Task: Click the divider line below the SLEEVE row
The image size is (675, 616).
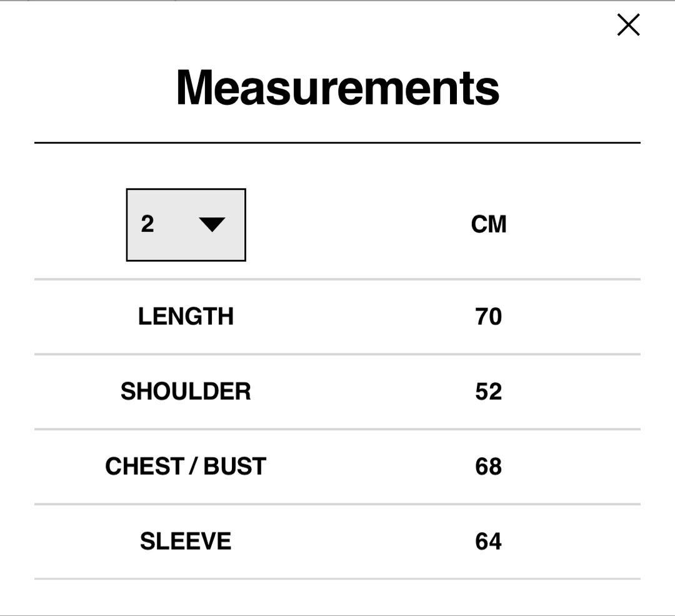Action: tap(337, 579)
